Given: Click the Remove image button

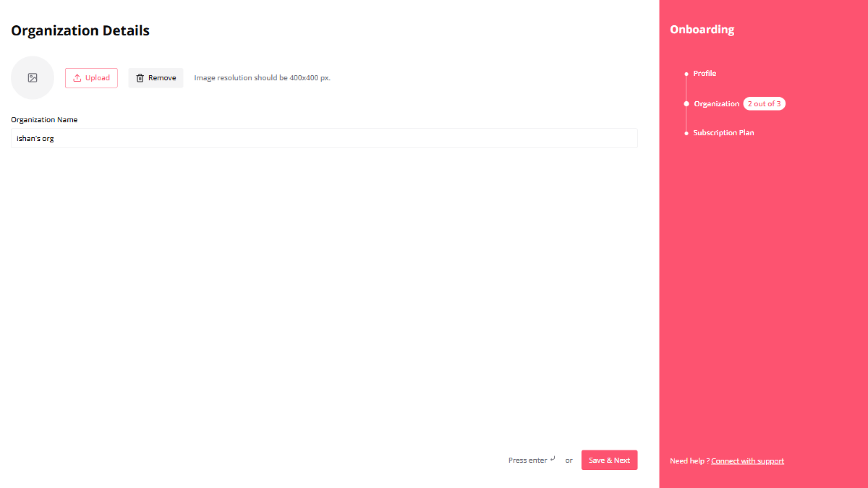Looking at the screenshot, I should [156, 77].
